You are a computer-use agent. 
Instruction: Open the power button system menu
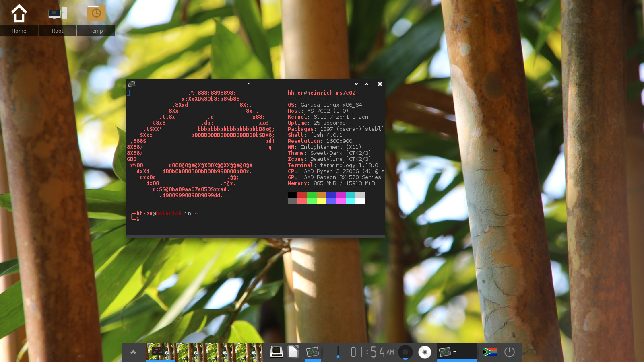point(510,352)
